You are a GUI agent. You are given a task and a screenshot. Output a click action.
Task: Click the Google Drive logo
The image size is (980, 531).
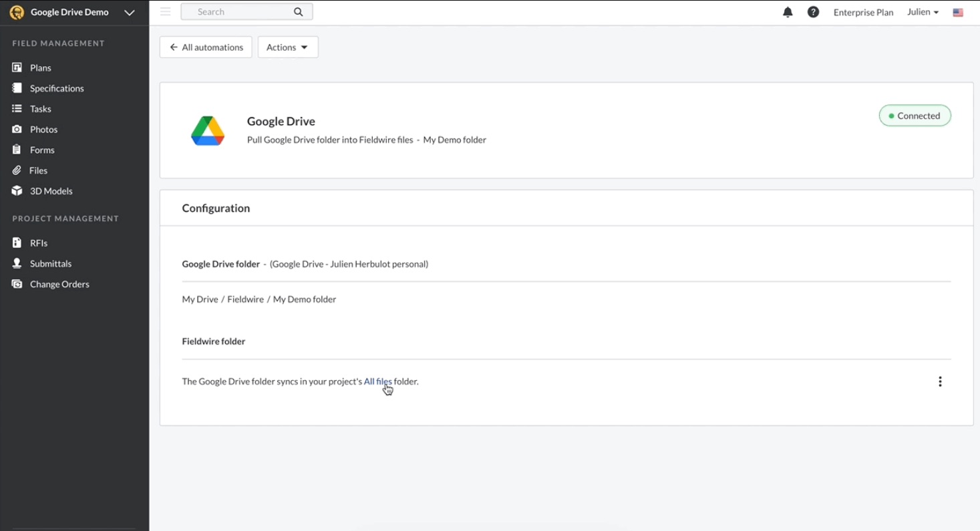tap(208, 130)
